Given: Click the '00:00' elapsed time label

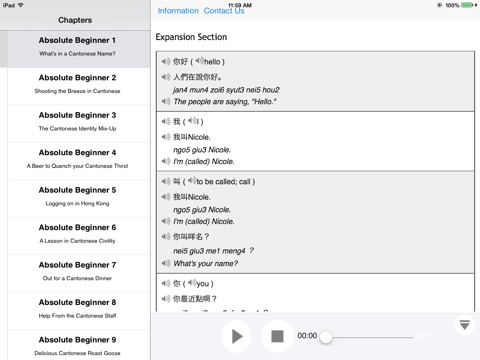Looking at the screenshot, I should 307,336.
